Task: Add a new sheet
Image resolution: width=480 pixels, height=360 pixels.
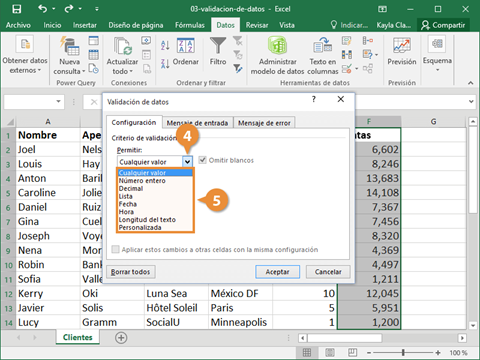Action: 121,338
